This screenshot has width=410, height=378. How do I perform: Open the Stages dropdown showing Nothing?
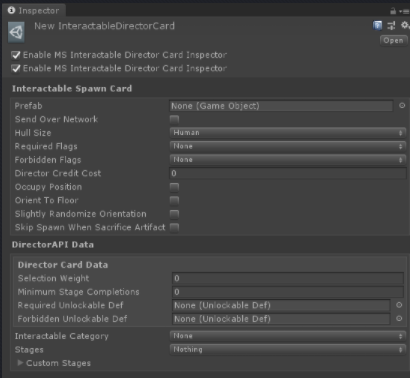point(288,350)
